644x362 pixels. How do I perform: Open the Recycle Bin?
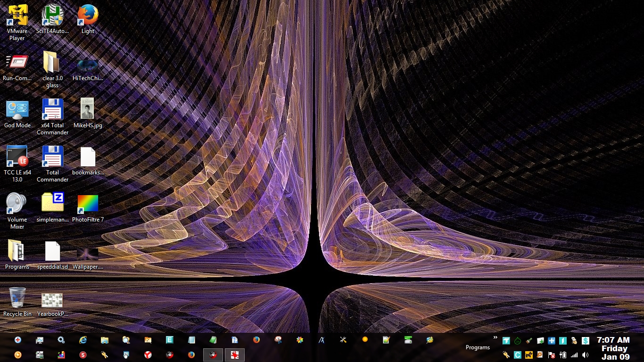[x=17, y=298]
